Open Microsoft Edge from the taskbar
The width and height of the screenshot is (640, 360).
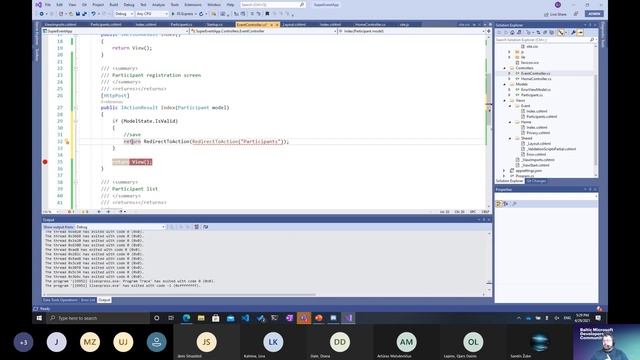click(x=187, y=318)
